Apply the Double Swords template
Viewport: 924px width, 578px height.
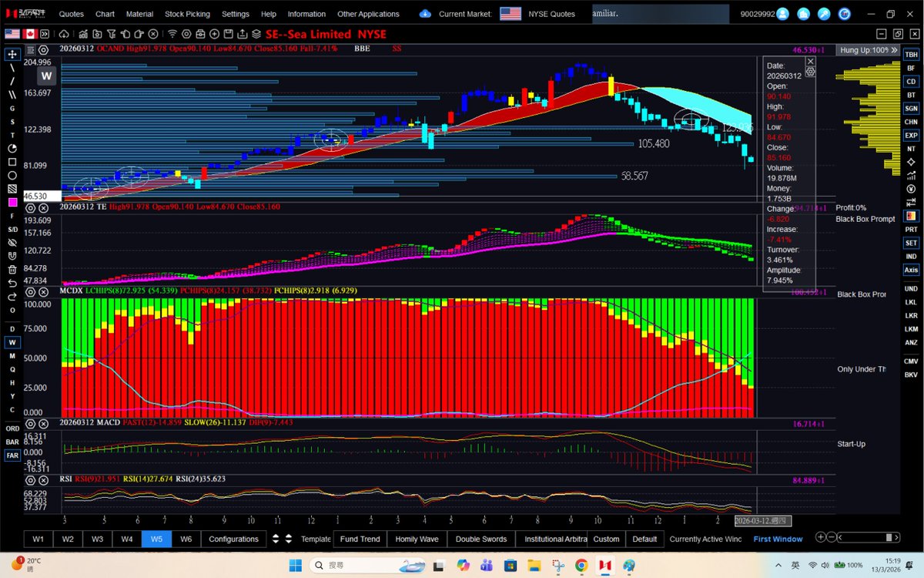click(481, 539)
